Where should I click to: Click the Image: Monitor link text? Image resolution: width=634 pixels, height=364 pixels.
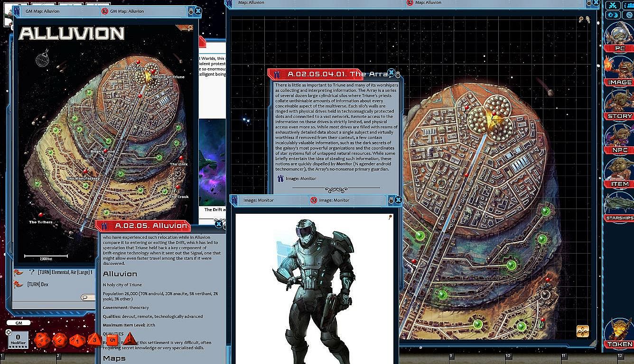click(x=301, y=179)
